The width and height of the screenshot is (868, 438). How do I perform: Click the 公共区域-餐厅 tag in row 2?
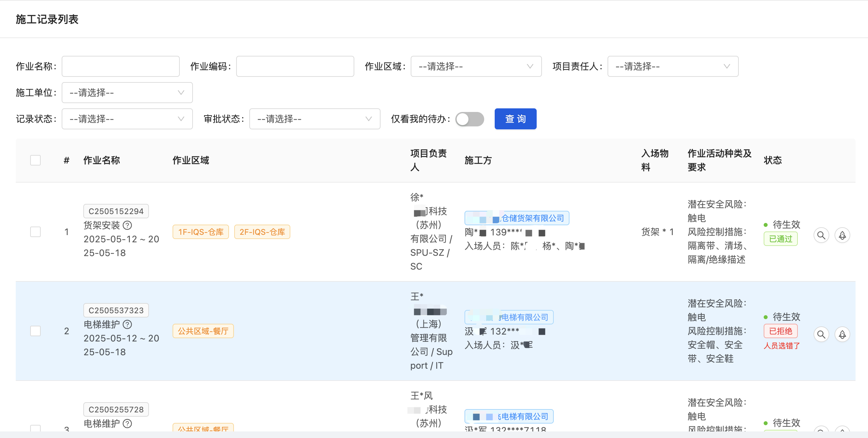coord(203,331)
